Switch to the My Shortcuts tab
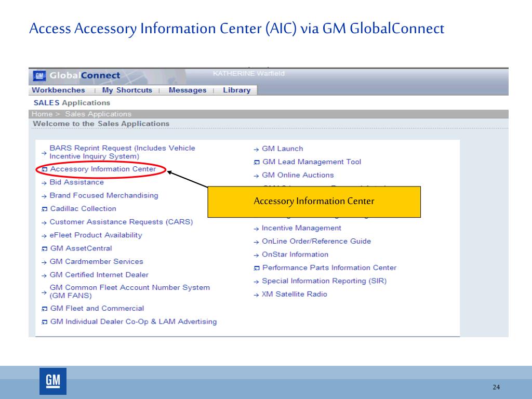This screenshot has height=399, width=532. pos(127,90)
